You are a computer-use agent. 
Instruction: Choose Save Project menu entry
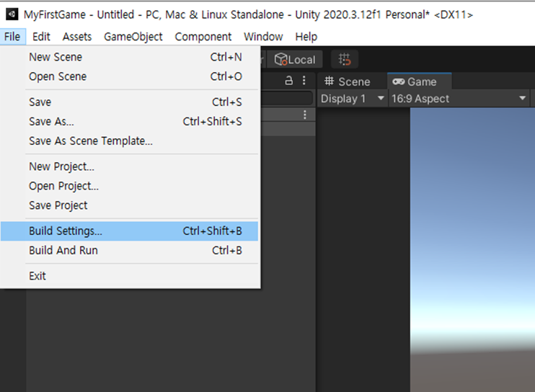(129, 205)
